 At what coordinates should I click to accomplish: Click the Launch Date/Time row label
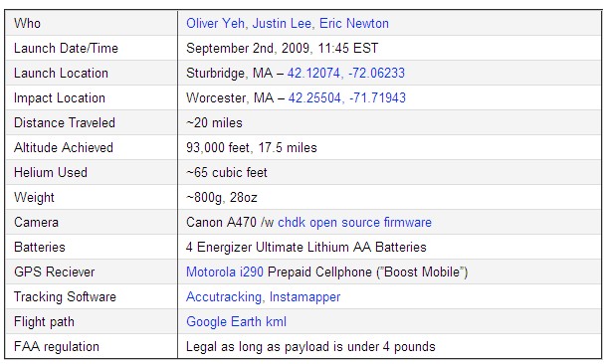click(x=66, y=48)
